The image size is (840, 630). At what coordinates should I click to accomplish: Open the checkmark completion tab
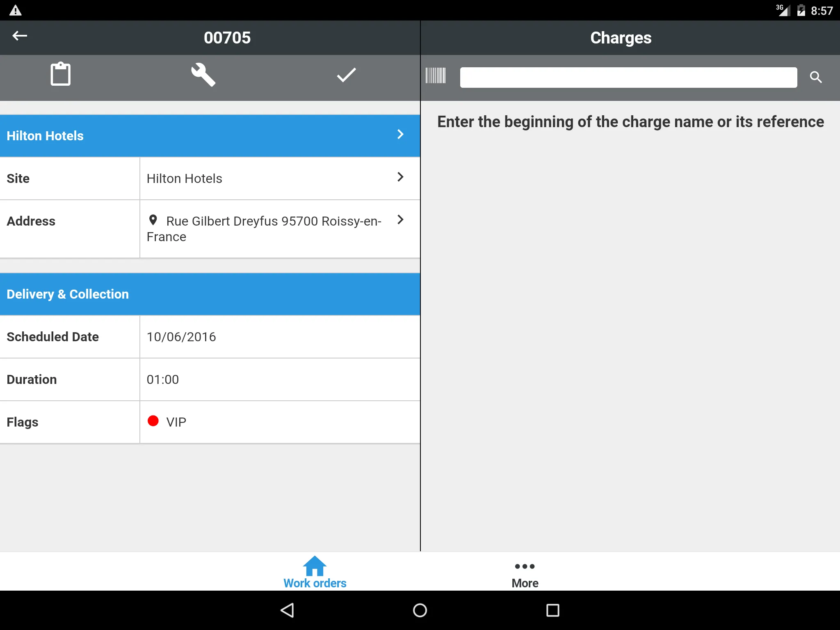click(x=346, y=75)
